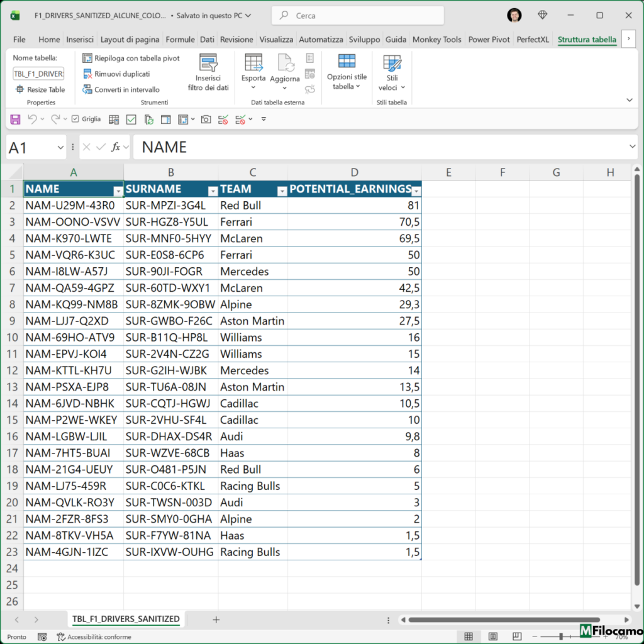Expand the Stili veloci gallery
Viewport: 644px width, 644px height.
(x=403, y=87)
